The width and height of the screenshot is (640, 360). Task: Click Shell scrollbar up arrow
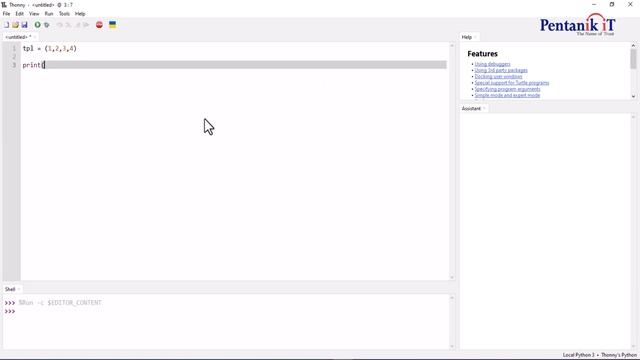(452, 298)
